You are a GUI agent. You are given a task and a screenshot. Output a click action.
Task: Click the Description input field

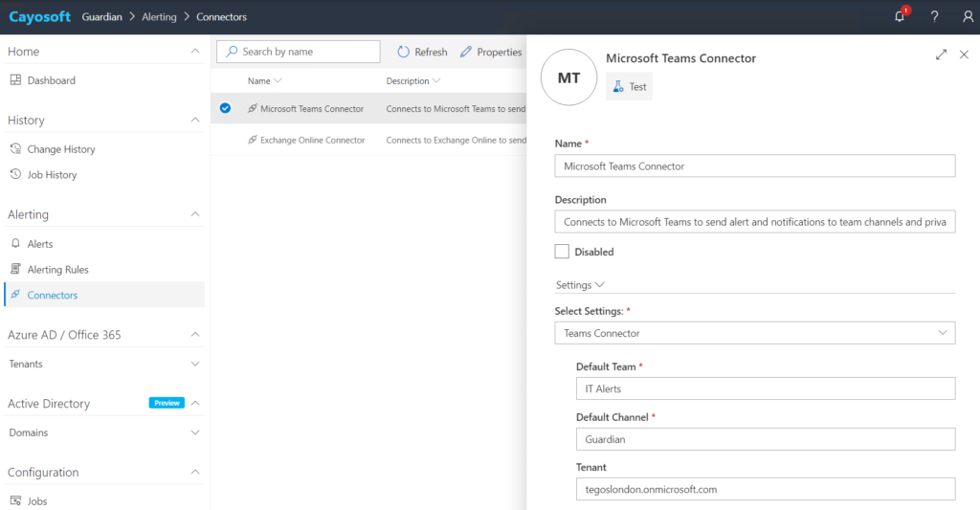pyautogui.click(x=754, y=221)
